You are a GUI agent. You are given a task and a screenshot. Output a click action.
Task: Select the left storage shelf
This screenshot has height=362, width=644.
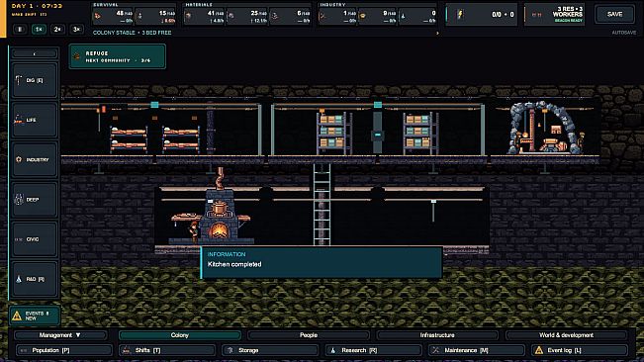[334, 134]
